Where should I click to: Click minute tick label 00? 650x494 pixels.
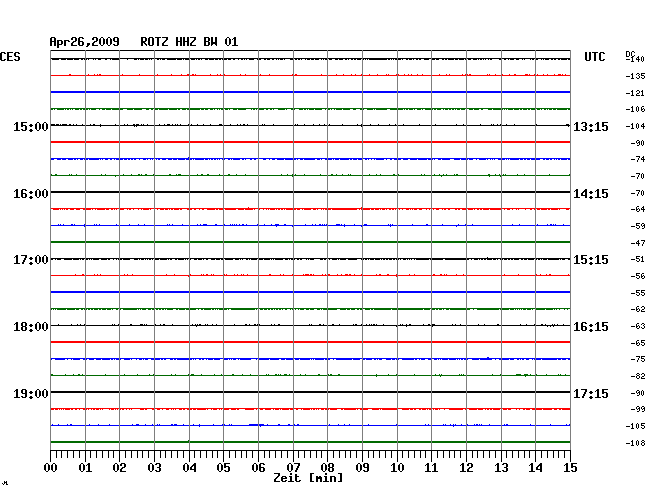tap(51, 468)
